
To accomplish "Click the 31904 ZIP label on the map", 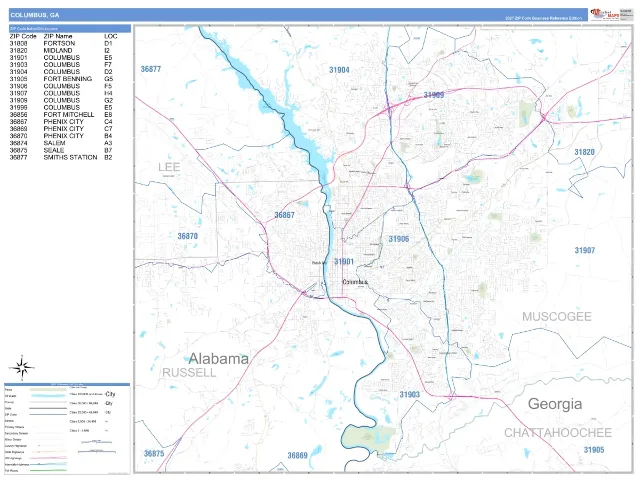I will [339, 70].
